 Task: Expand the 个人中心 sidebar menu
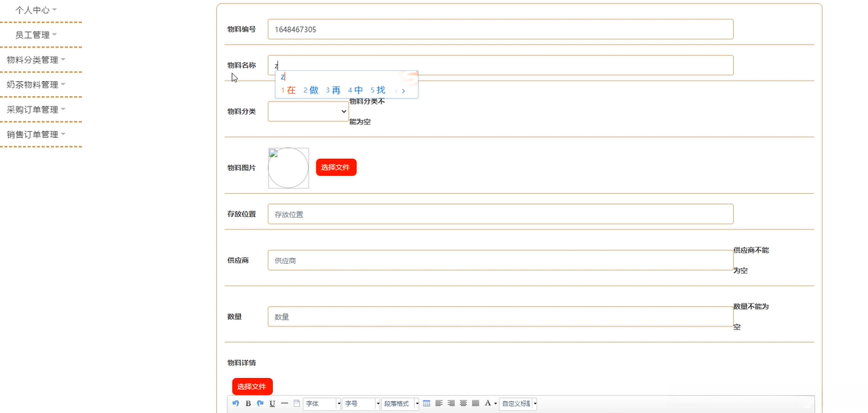[x=37, y=10]
